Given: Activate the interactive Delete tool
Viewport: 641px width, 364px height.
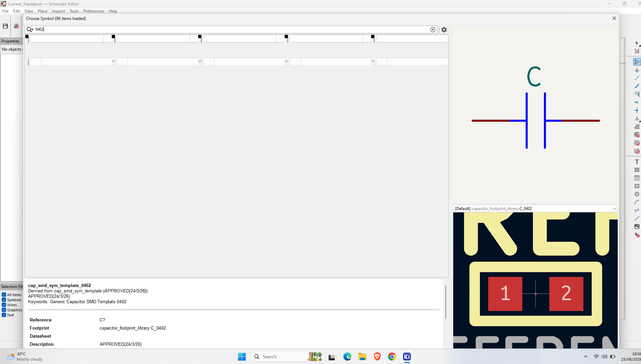Looking at the screenshot, I should (x=637, y=235).
